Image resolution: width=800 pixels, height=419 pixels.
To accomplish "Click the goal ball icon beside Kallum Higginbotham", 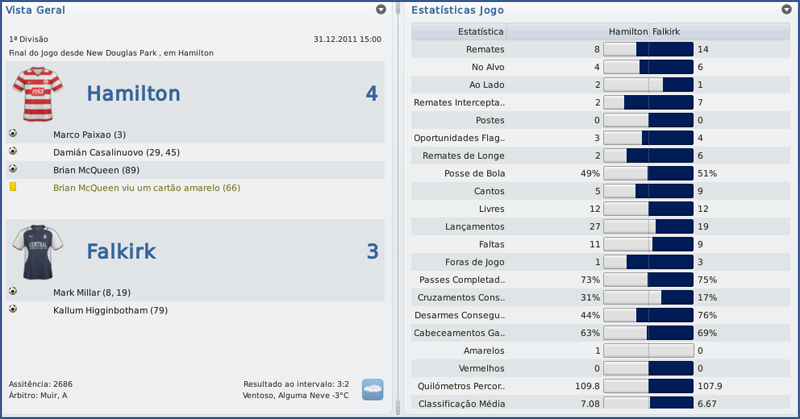I will tap(13, 310).
